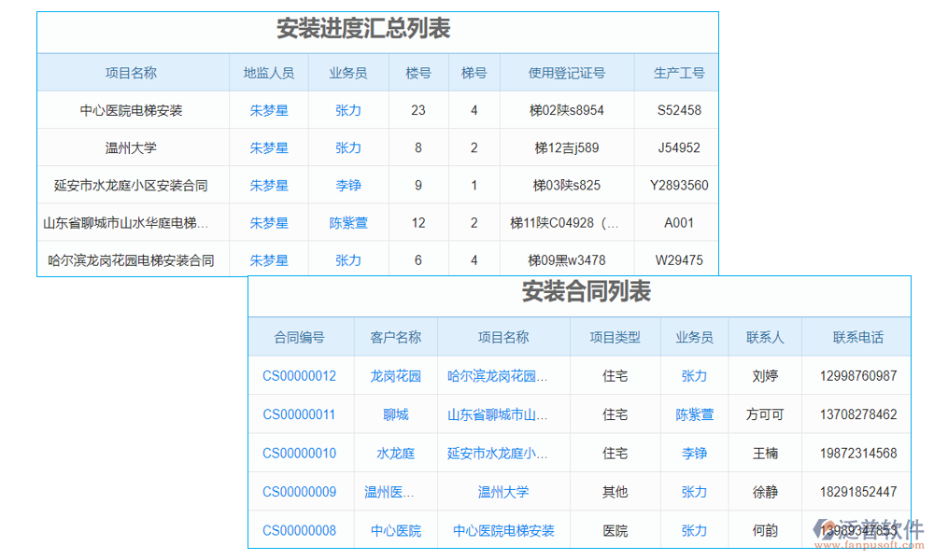Open contract CS00000012 details
The height and width of the screenshot is (560, 934).
[x=301, y=375]
